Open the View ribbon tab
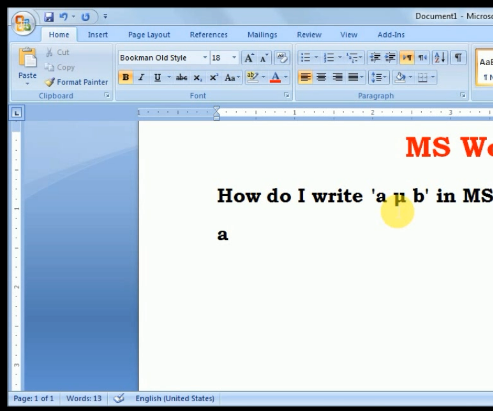The width and height of the screenshot is (493, 411). tap(349, 35)
